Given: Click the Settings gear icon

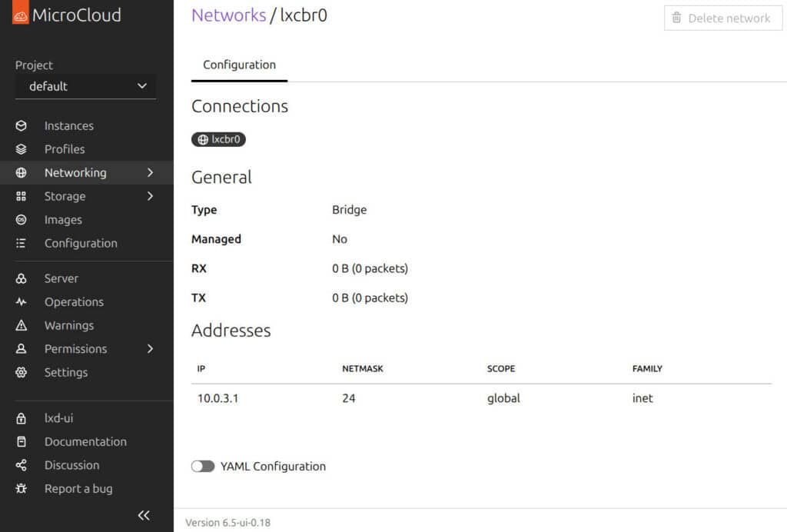Looking at the screenshot, I should tap(22, 372).
